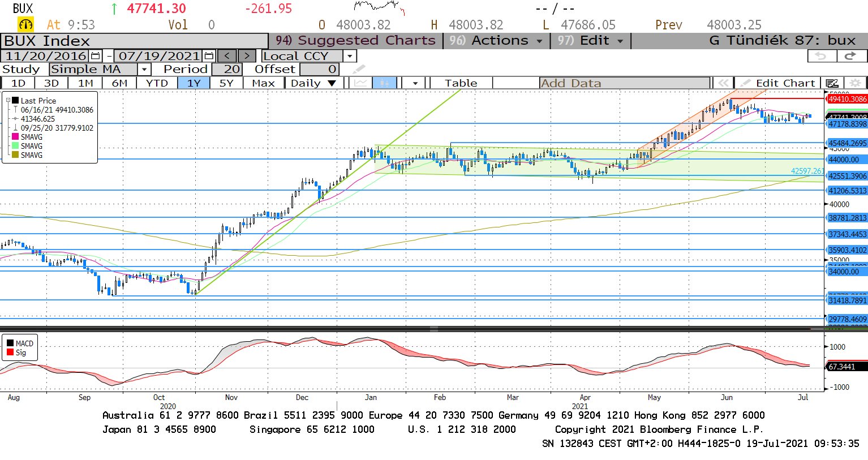This screenshot has height=460, width=868.
Task: Select the 5Y time range tab
Action: (x=226, y=83)
